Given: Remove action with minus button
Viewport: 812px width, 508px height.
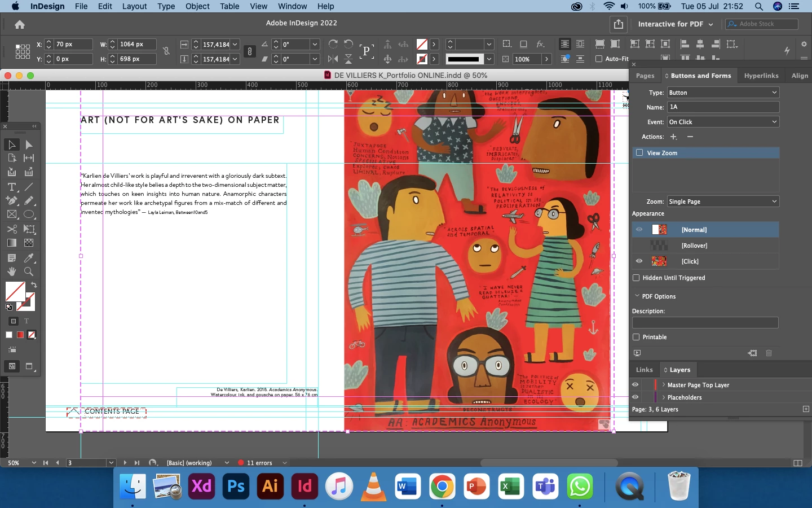Looking at the screenshot, I should (690, 137).
